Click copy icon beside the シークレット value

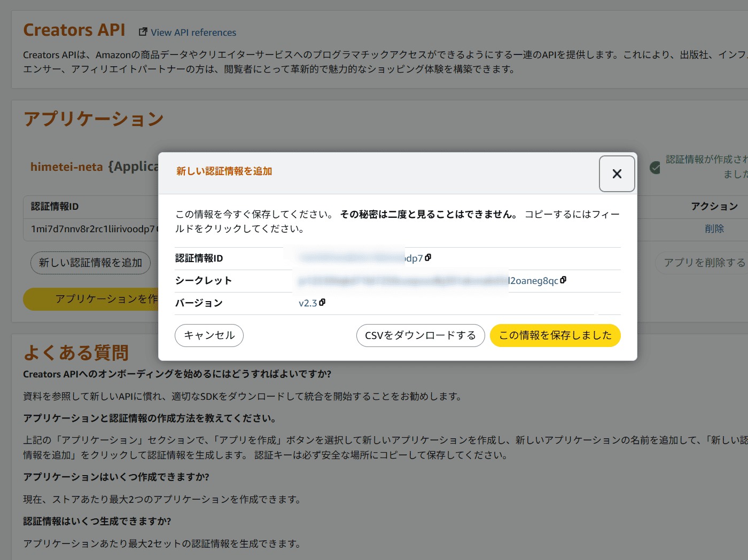(x=563, y=280)
